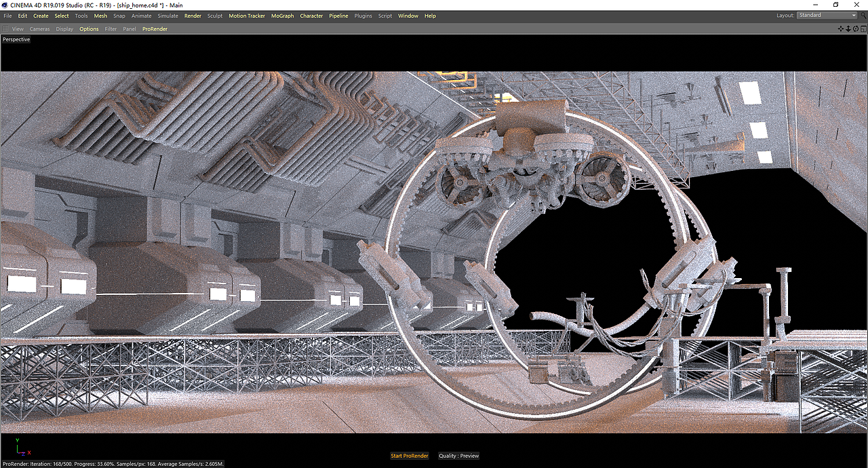This screenshot has height=468, width=868.
Task: Open the viewport ProRender menu
Action: click(155, 29)
